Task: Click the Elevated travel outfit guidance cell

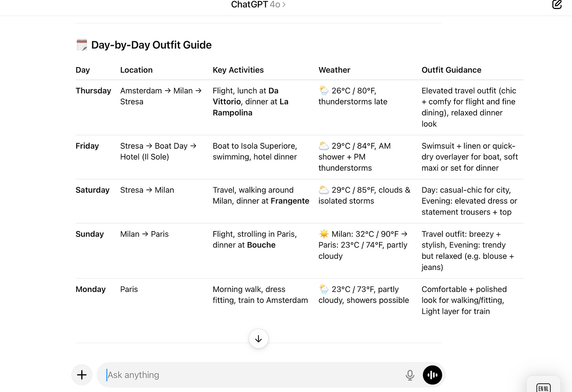Action: click(x=469, y=107)
